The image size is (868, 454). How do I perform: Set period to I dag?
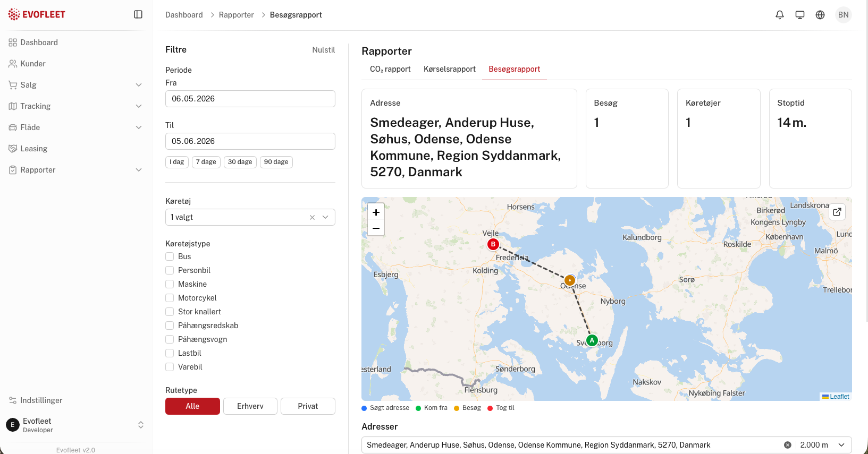point(177,162)
